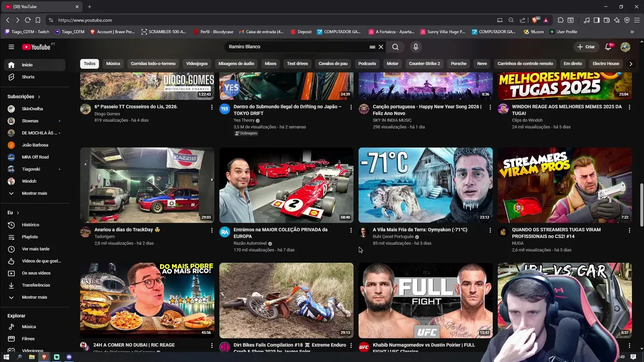Open the Yes Theory channel link
This screenshot has height=362, width=644.
pos(244,121)
